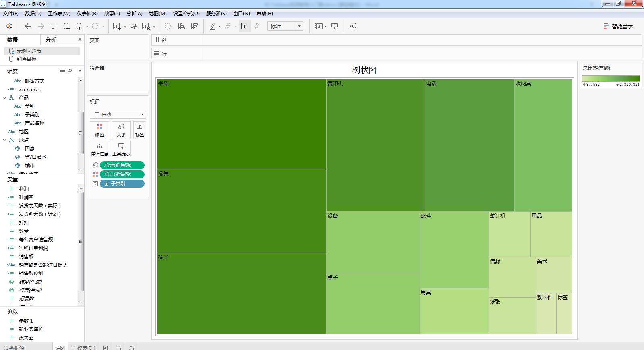
Task: Click the new dashboard tab icon
Action: (118, 347)
